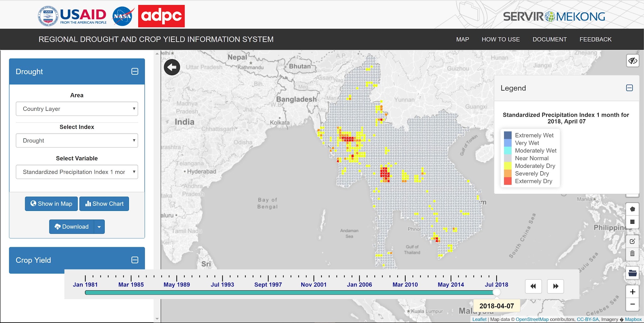This screenshot has width=644, height=323.
Task: Collapse the Legend panel
Action: coord(629,88)
